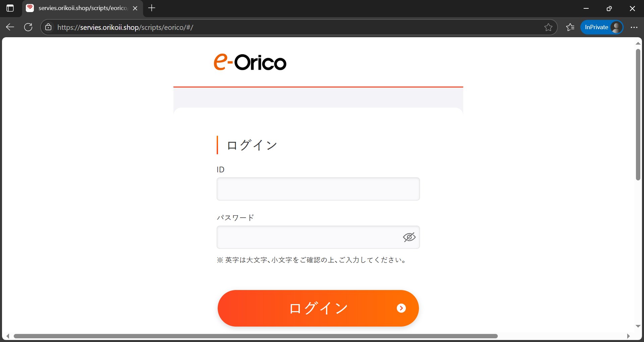Click the password case note text
644x342 pixels.
point(312,260)
